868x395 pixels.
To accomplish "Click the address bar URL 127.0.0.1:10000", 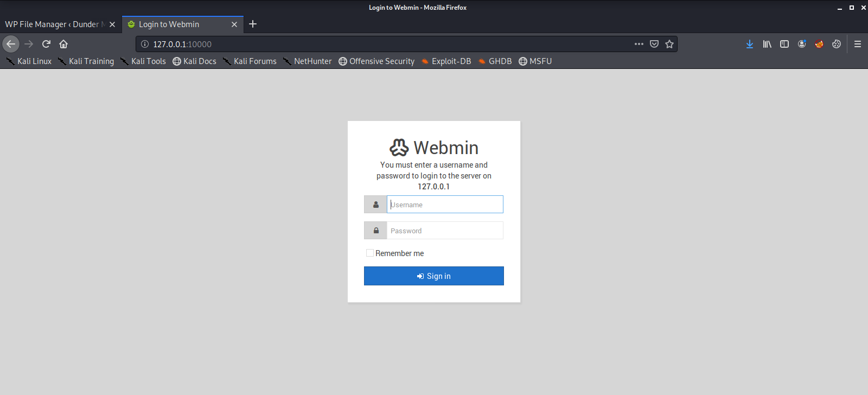I will (182, 44).
